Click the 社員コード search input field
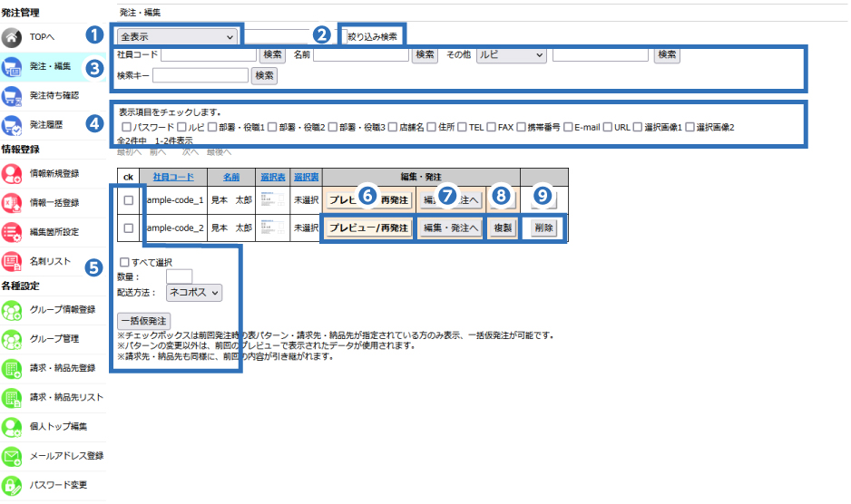This screenshot has width=851, height=504. click(x=208, y=55)
